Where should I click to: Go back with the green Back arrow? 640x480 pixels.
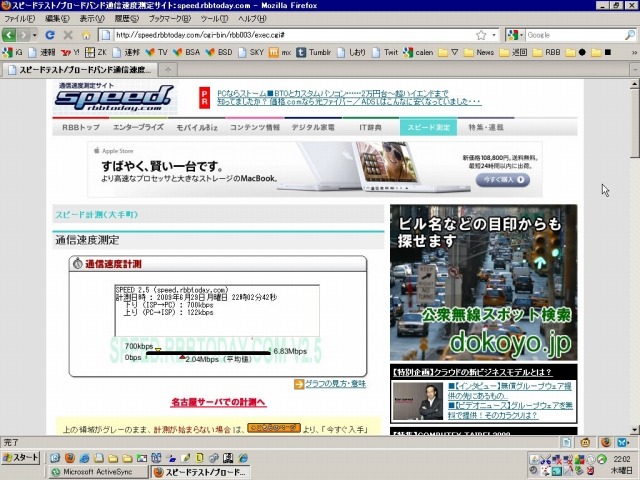coord(9,35)
